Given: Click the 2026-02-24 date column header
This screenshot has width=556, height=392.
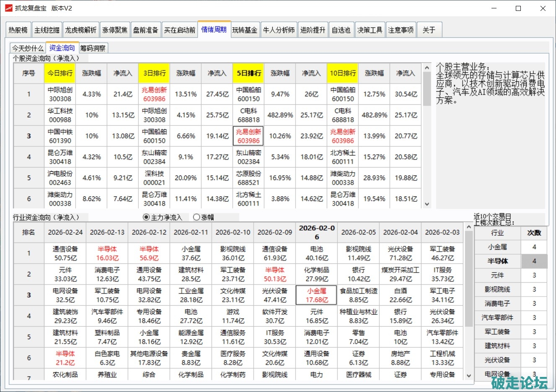Looking at the screenshot, I should (65, 232).
